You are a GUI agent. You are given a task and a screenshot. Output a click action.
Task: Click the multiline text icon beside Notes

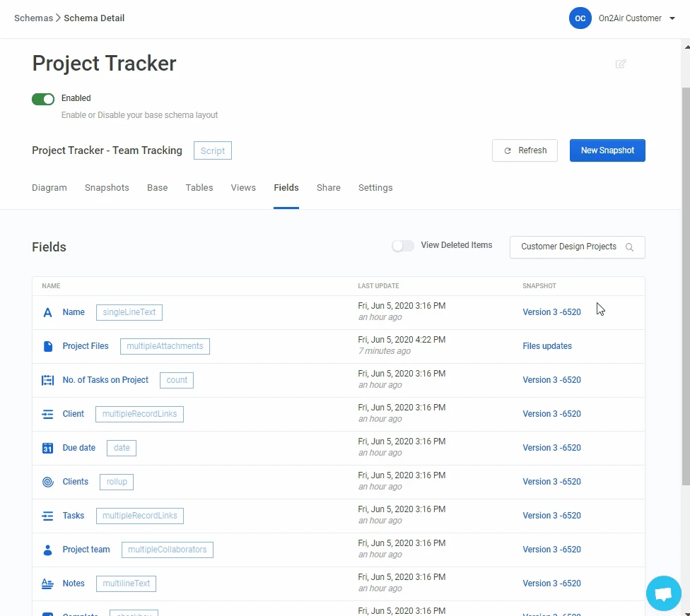pyautogui.click(x=47, y=584)
